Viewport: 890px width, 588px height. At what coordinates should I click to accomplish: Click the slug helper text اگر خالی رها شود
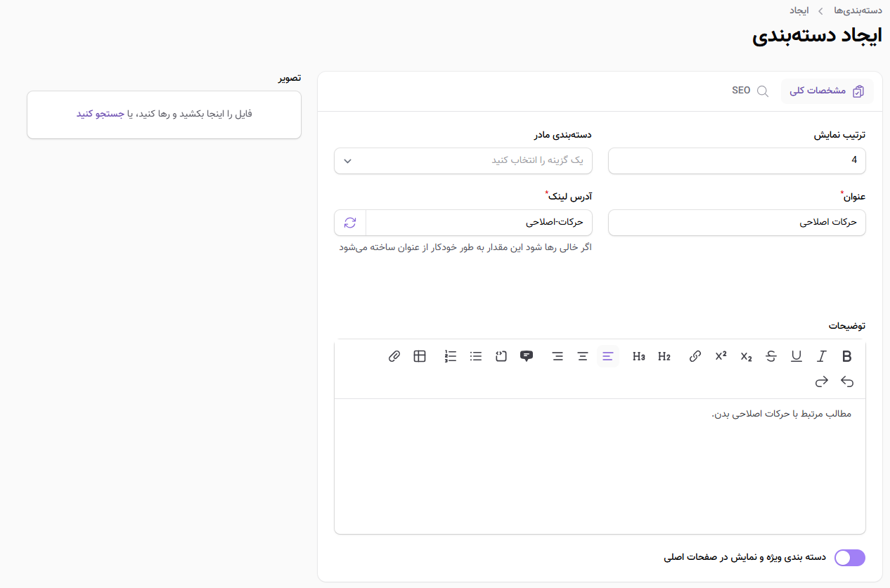(x=465, y=248)
